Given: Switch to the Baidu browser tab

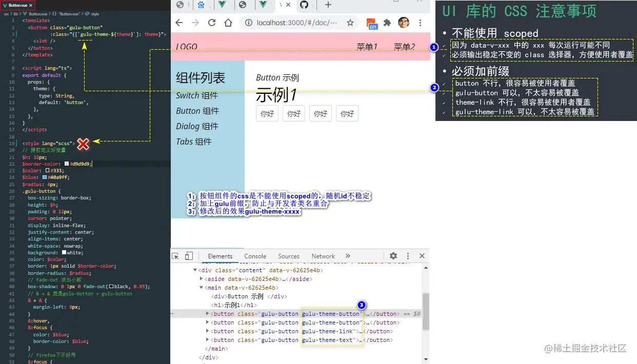Looking at the screenshot, I should click(x=201, y=5).
